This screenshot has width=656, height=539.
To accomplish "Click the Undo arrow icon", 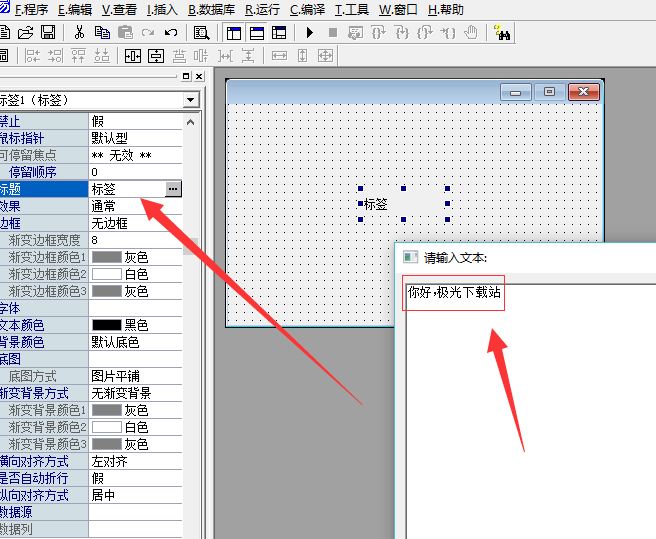I will pos(171,33).
